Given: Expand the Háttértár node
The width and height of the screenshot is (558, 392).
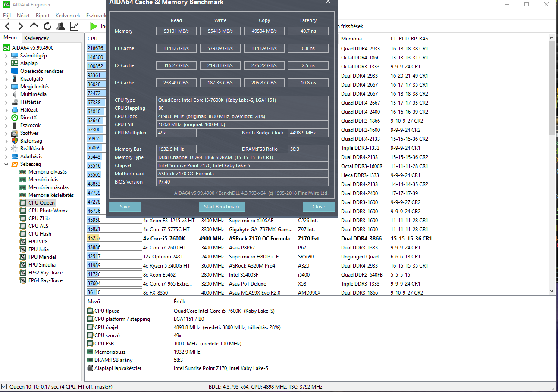Looking at the screenshot, I should 6,102.
